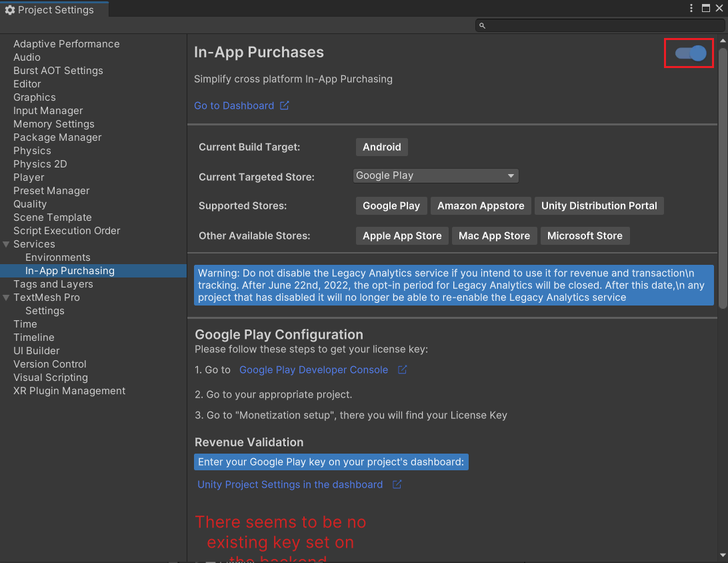This screenshot has height=563, width=728.
Task: Click the Mac App Store button
Action: click(x=494, y=236)
